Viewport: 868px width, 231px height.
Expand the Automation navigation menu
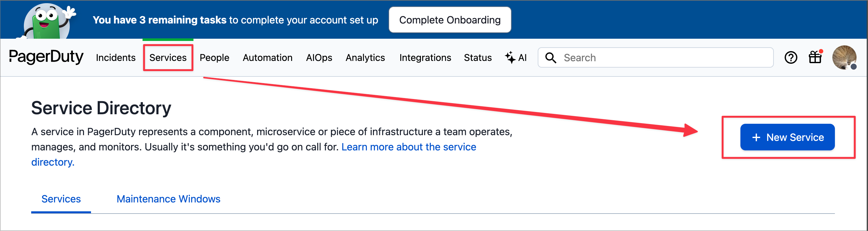pos(268,57)
